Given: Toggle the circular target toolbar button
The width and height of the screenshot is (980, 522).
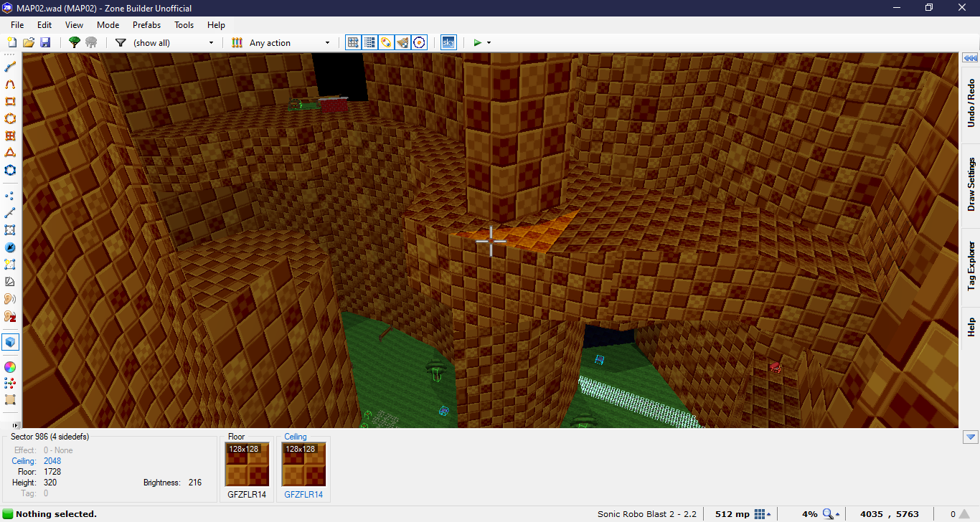Looking at the screenshot, I should tap(420, 42).
